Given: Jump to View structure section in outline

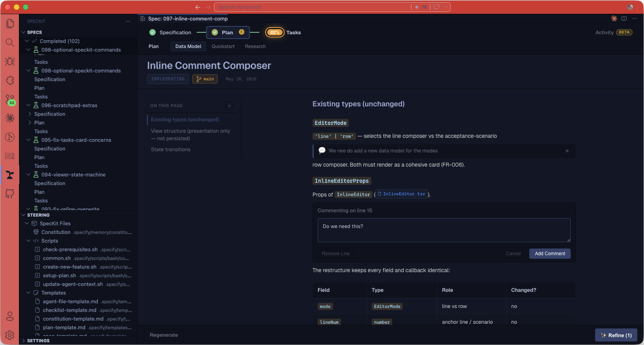Looking at the screenshot, I should pos(191,135).
